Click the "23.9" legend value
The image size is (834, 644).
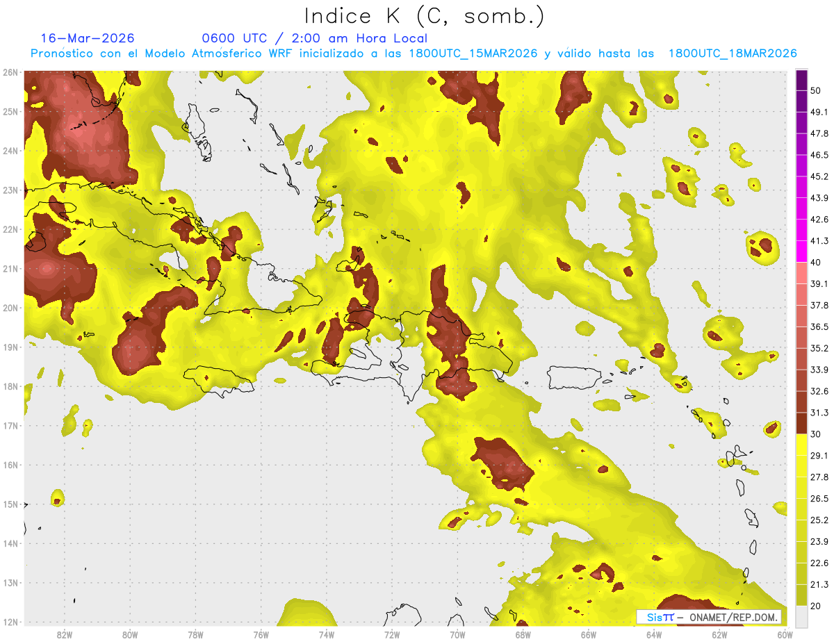[819, 542]
